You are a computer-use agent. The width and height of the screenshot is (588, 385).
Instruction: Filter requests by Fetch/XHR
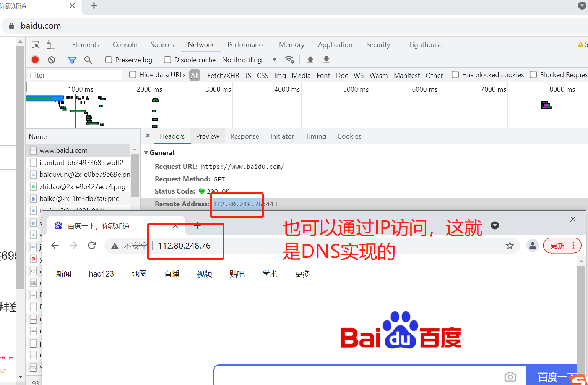coord(223,75)
